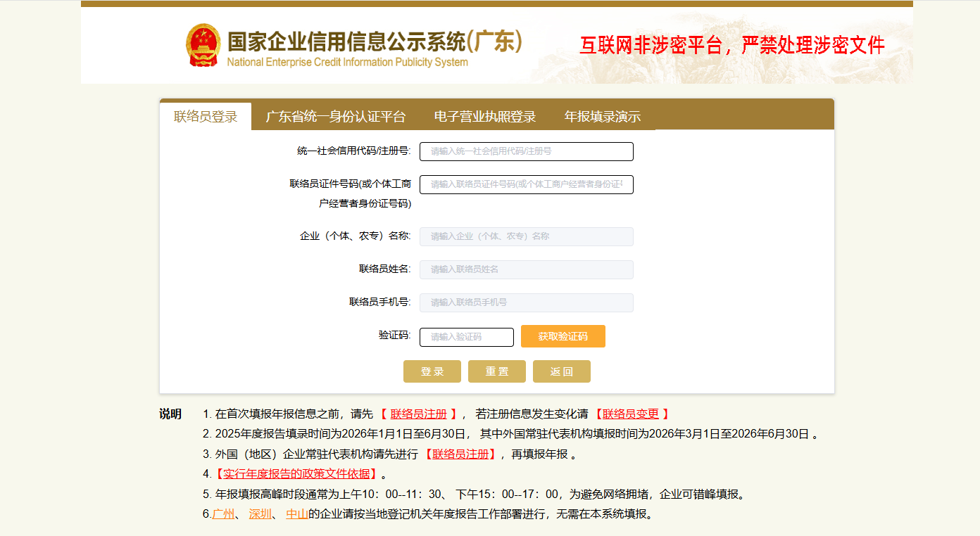Select the 联络员登录 tab
Viewport: 980px width, 536px height.
(206, 117)
